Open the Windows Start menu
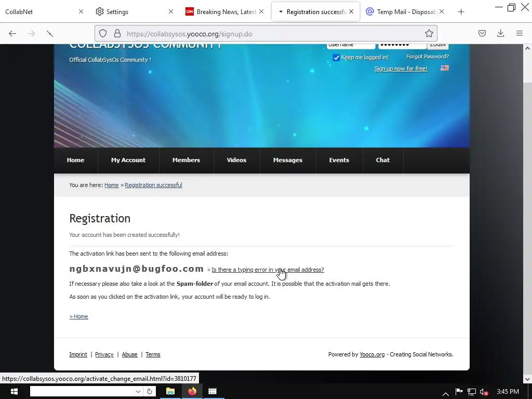This screenshot has height=399, width=532. point(14,391)
